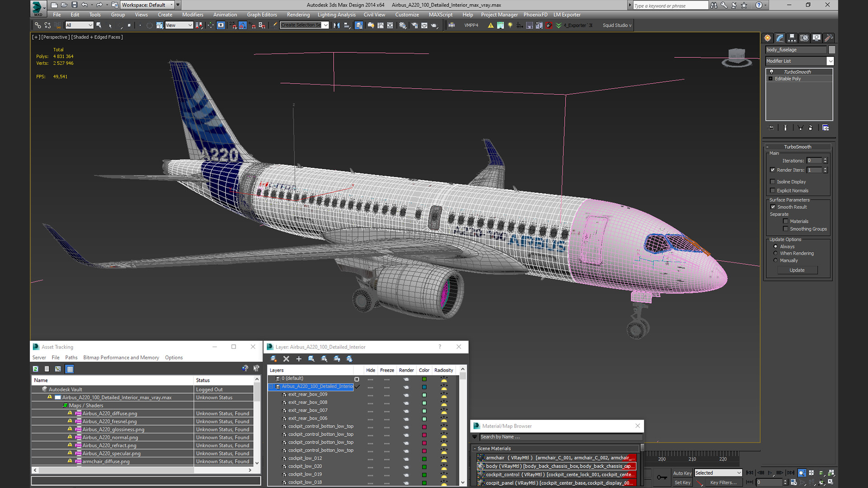Click Manage Layers icon in main toolbar
Viewport: 868px width, 488px height.
(359, 25)
